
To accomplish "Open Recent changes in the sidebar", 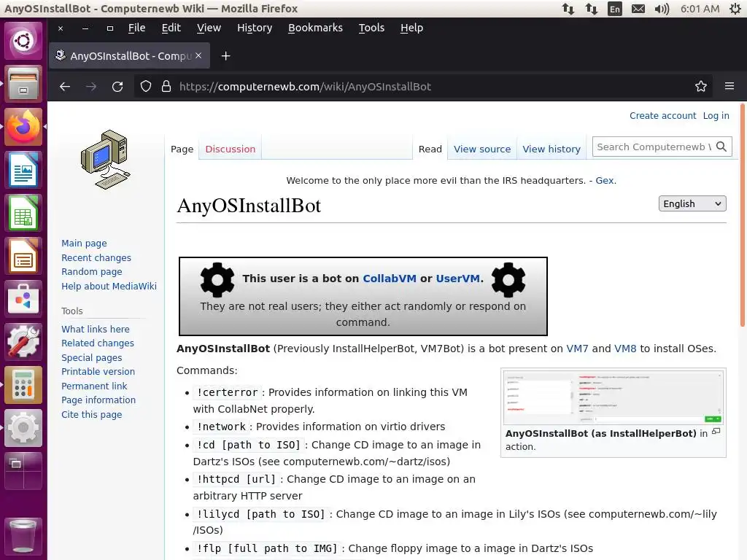I will (96, 257).
